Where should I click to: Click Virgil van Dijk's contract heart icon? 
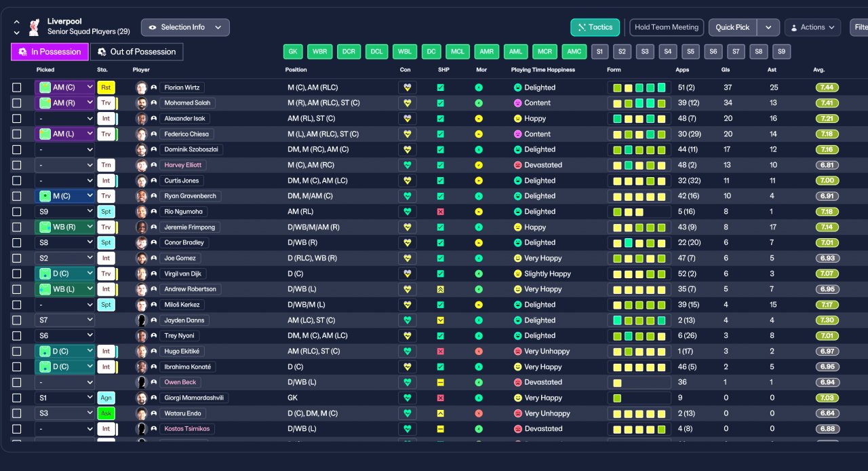[408, 274]
